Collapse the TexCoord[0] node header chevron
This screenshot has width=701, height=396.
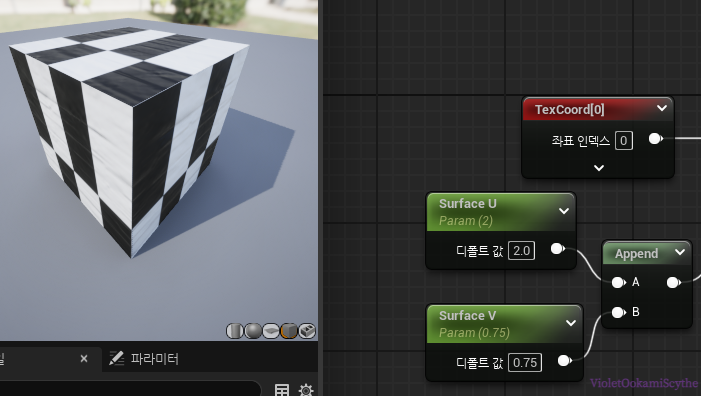tap(662, 108)
